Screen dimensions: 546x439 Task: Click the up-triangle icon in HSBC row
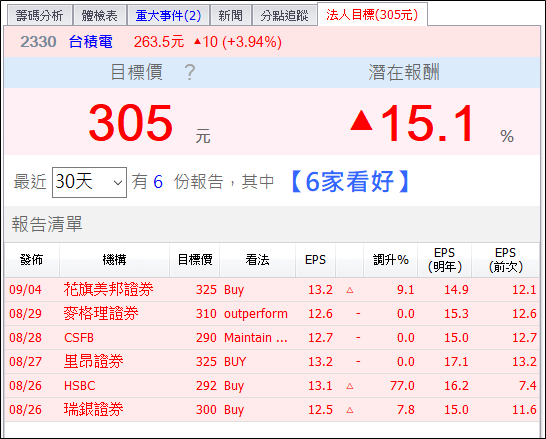pyautogui.click(x=350, y=386)
